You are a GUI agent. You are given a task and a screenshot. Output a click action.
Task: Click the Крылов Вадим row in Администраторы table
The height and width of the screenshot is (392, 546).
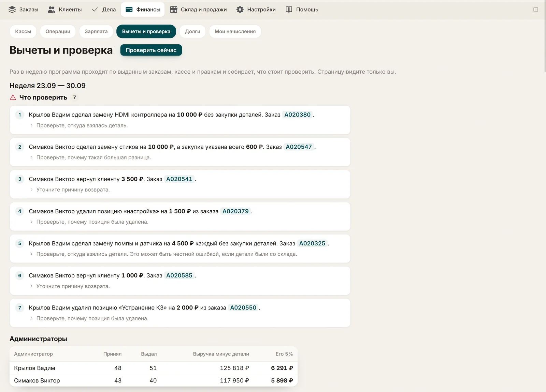point(154,368)
